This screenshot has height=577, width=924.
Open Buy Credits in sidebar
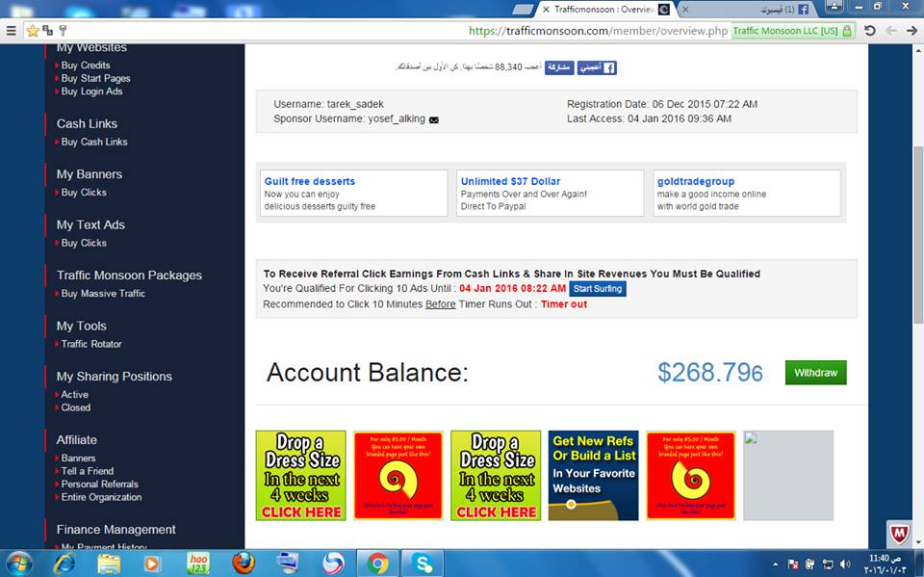(x=86, y=66)
